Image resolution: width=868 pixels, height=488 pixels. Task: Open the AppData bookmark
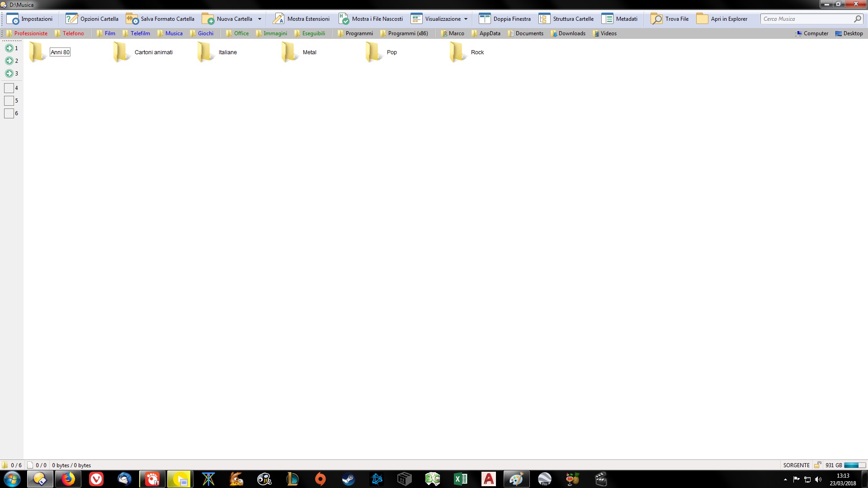[486, 33]
